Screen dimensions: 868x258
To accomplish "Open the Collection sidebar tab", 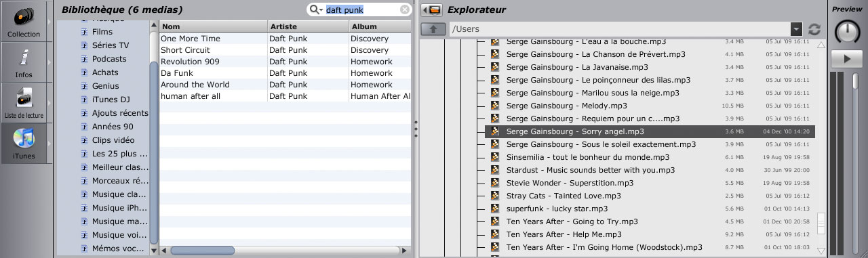I will (x=24, y=22).
